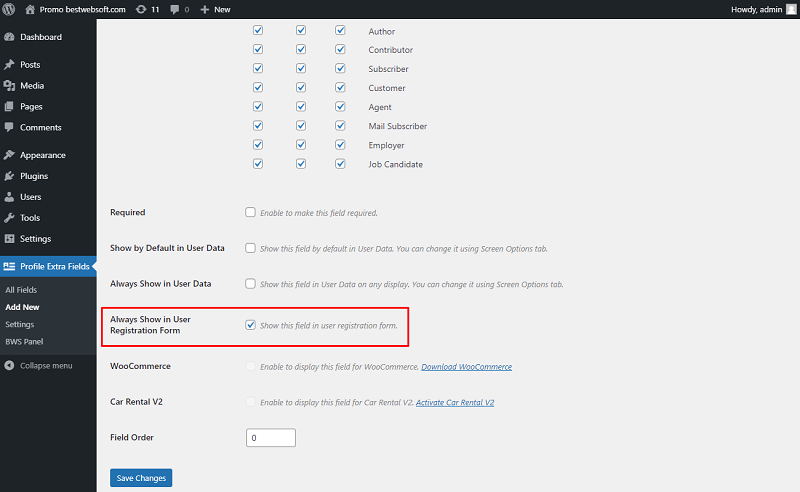Image resolution: width=800 pixels, height=492 pixels.
Task: Click the Dashboard gauge icon
Action: point(9,37)
